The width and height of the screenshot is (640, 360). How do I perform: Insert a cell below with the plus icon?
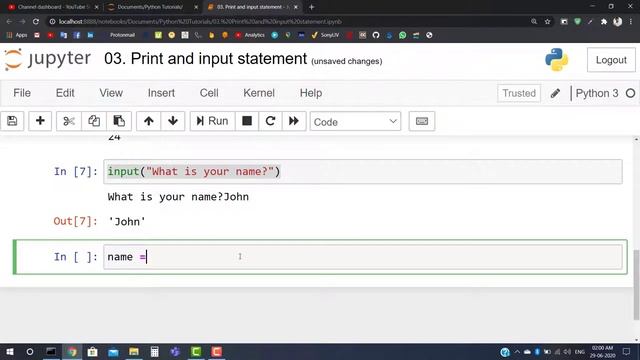pyautogui.click(x=40, y=121)
